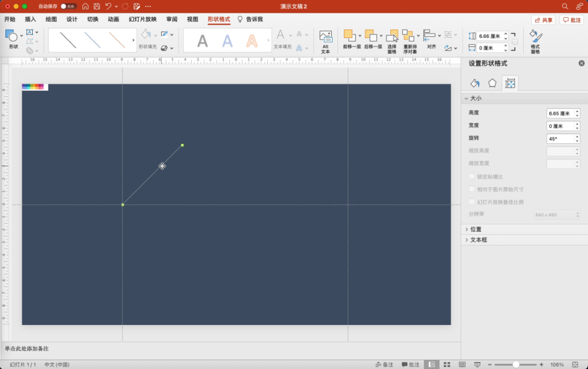This screenshot has width=588, height=369.
Task: Click ribbon height field 6.66 厘米
Action: pyautogui.click(x=490, y=36)
